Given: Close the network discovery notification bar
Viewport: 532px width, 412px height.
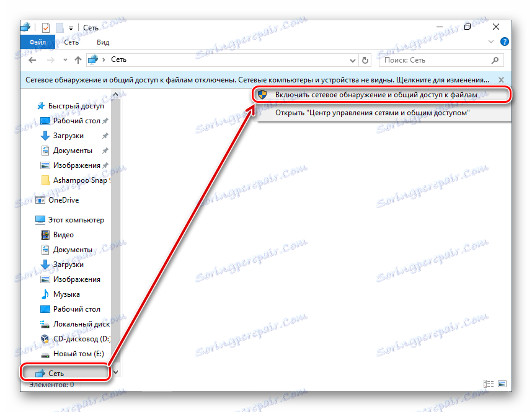Looking at the screenshot, I should pyautogui.click(x=501, y=80).
